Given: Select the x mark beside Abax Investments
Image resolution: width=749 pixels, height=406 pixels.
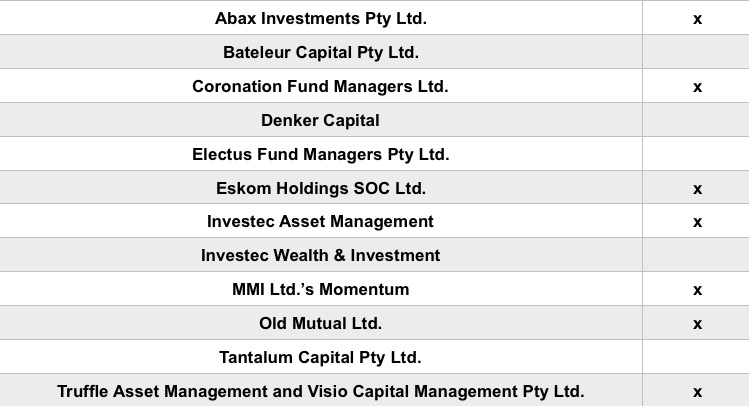Looking at the screenshot, I should pyautogui.click(x=697, y=19).
